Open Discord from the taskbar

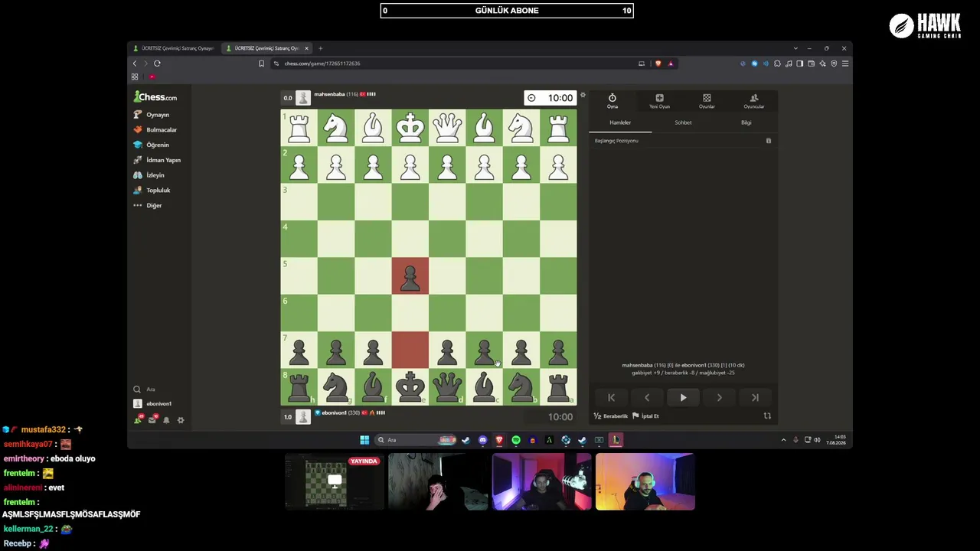point(482,440)
